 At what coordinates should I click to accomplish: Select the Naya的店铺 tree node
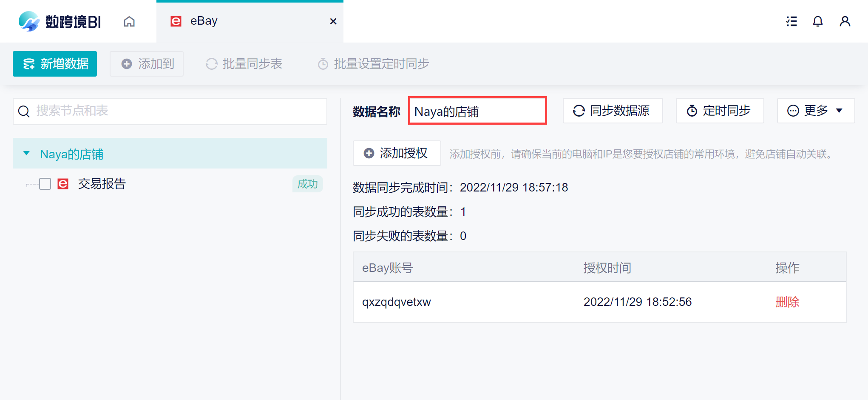170,153
